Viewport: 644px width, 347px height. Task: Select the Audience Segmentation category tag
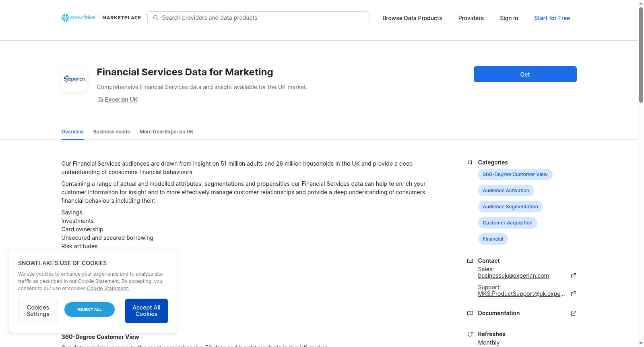click(x=510, y=207)
